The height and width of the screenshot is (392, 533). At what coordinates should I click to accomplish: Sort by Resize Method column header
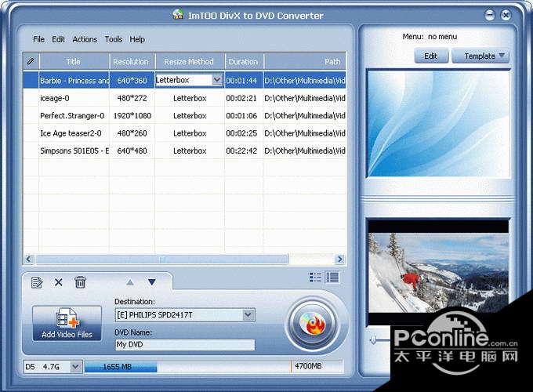[190, 61]
